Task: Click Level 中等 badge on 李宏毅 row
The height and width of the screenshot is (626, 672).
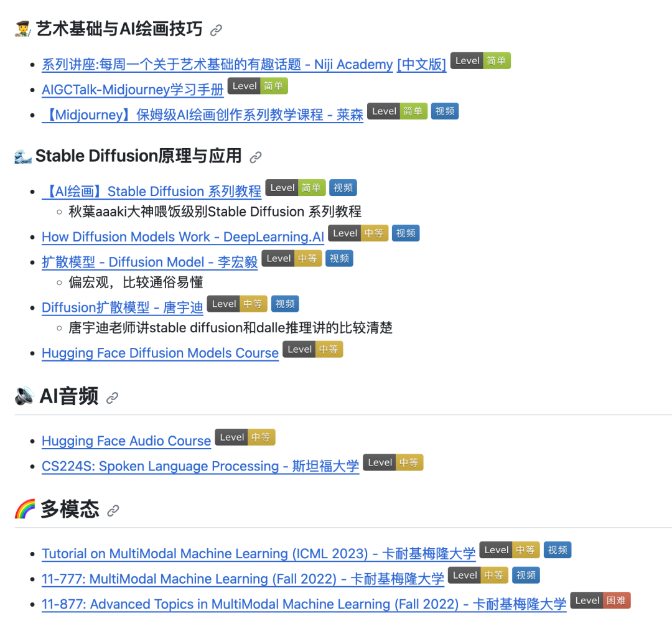Action: click(x=292, y=258)
